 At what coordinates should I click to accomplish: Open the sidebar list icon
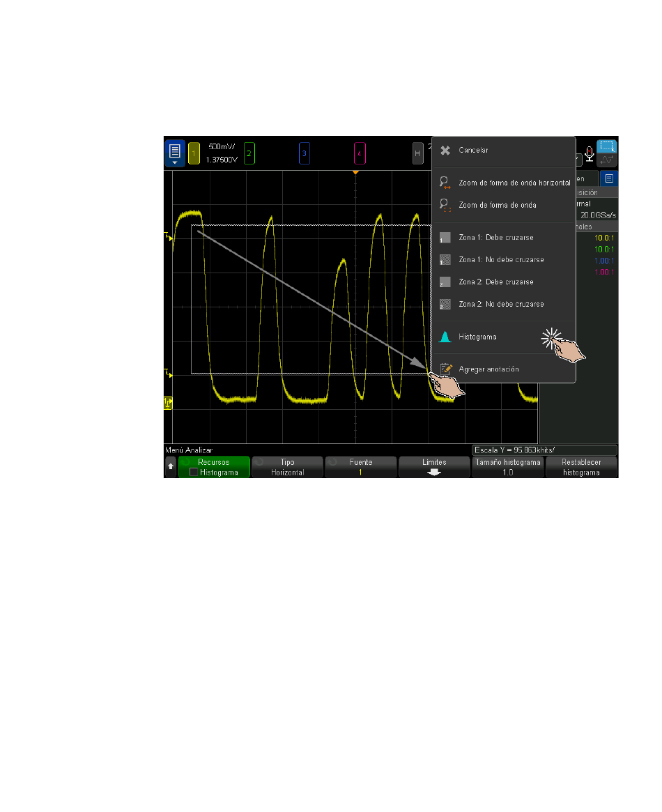609,178
